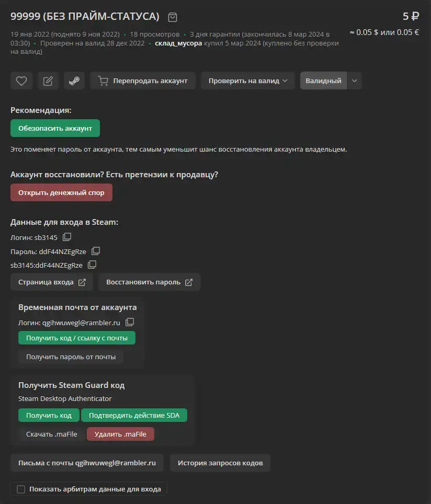Click the pencil edit icon
Image resolution: width=431 pixels, height=504 pixels.
(48, 81)
